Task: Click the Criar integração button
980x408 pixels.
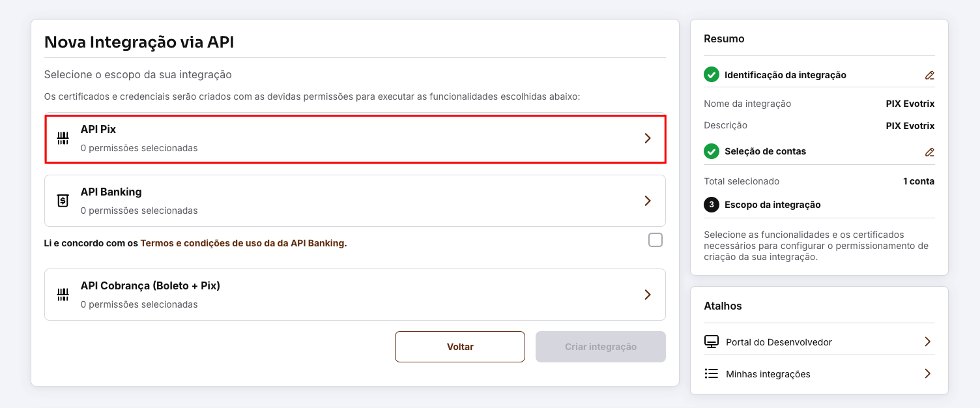Action: (600, 347)
